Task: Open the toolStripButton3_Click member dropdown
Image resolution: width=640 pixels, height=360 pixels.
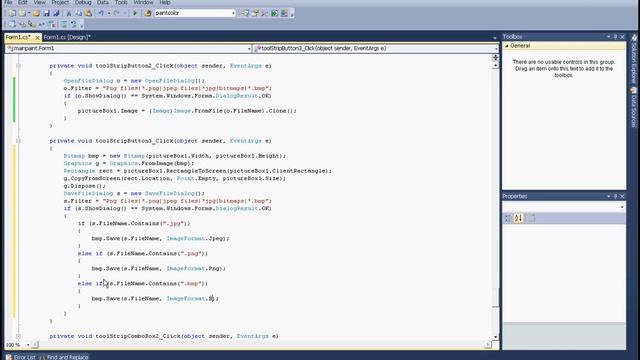Action: coord(496,49)
